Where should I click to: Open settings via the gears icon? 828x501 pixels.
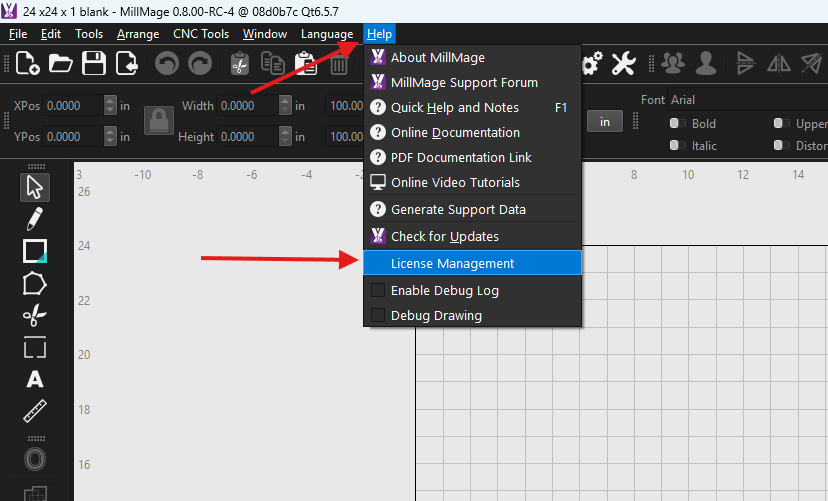pos(592,64)
